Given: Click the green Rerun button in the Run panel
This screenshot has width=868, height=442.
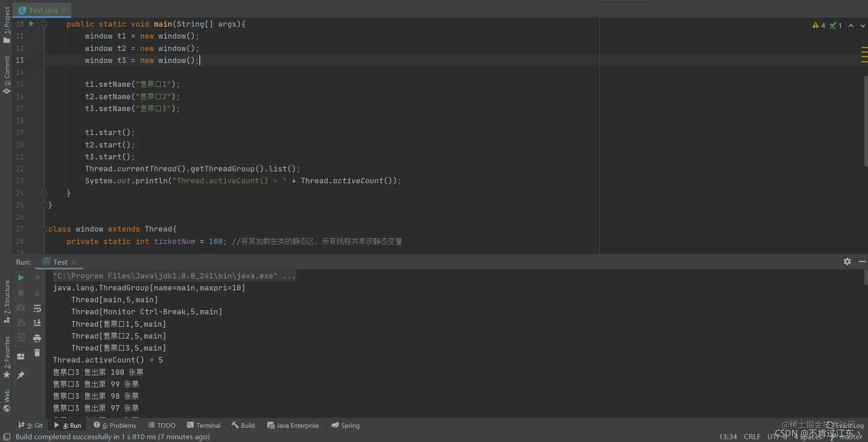Looking at the screenshot, I should pos(21,278).
